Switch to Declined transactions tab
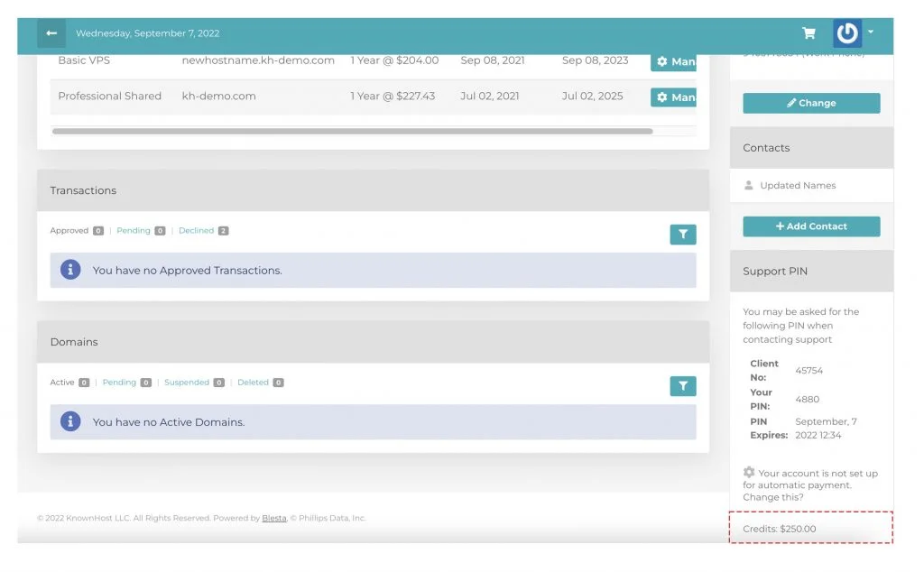This screenshot has height=572, width=924. pyautogui.click(x=196, y=231)
